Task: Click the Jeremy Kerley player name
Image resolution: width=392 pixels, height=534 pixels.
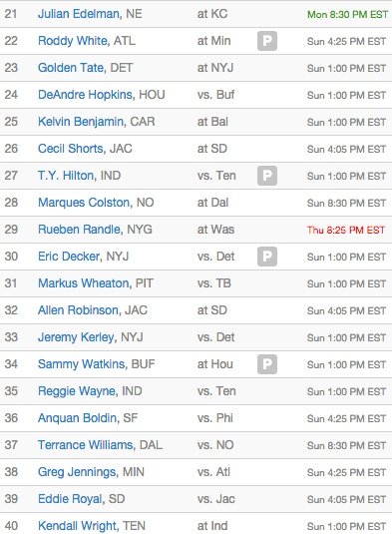Action: click(76, 336)
